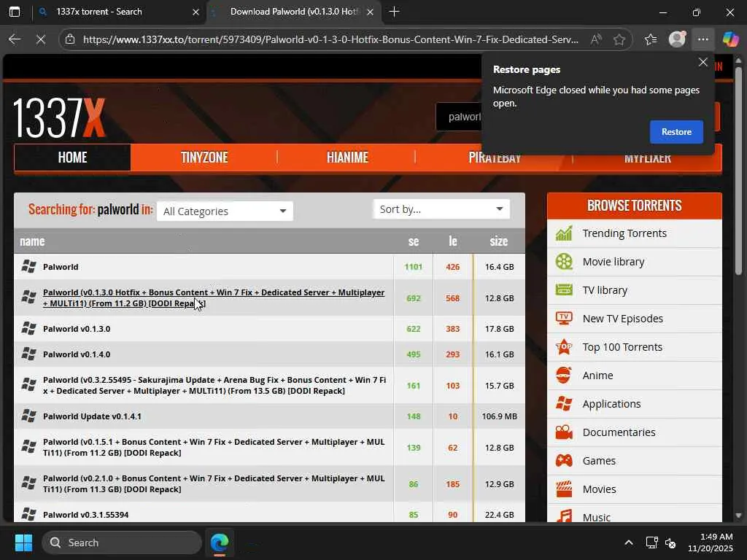The width and height of the screenshot is (747, 560).
Task: Click the category icon beside Palworld v0.1.4.0
Action: coord(28,354)
